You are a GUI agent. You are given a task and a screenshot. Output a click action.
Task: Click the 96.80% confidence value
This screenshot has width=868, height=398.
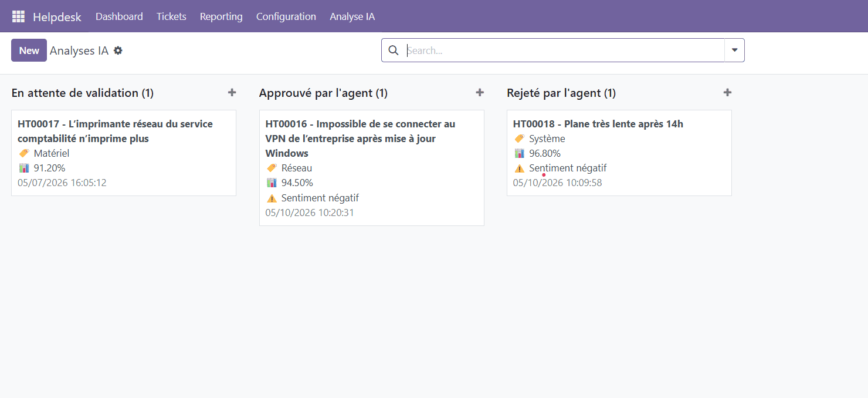545,153
